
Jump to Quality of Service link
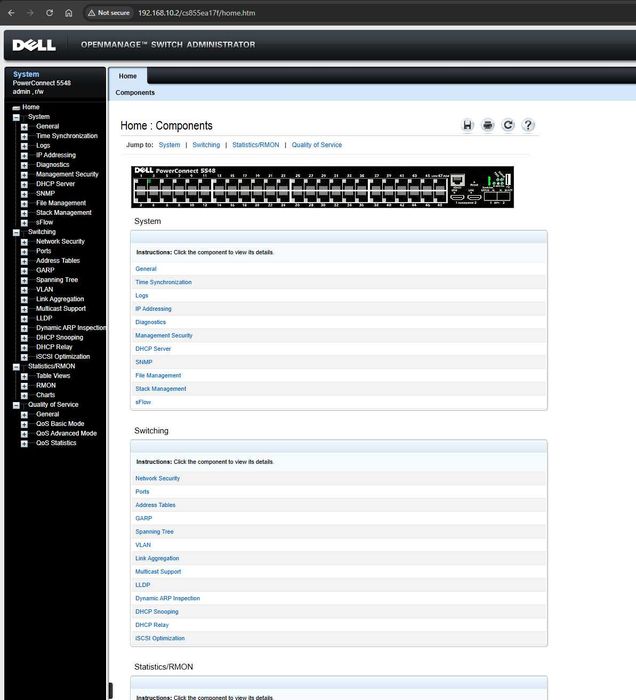click(317, 145)
